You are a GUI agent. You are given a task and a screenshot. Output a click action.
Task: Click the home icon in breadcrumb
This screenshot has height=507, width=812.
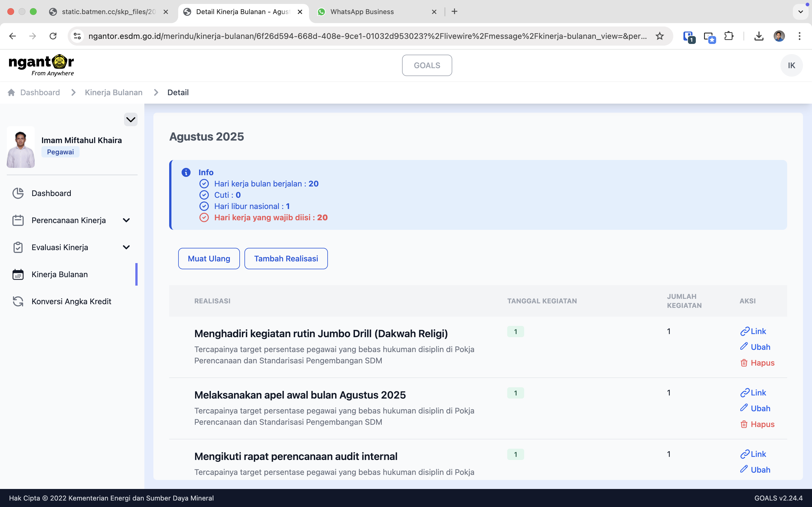click(x=11, y=92)
